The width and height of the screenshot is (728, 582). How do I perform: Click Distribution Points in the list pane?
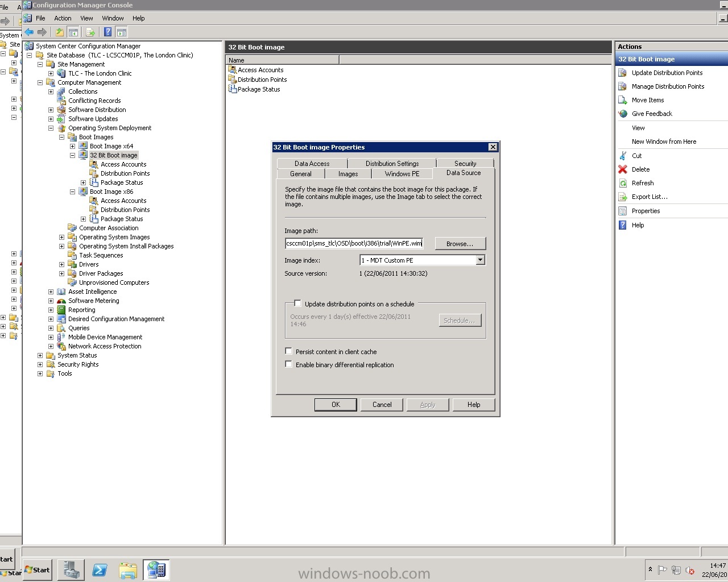click(x=262, y=80)
